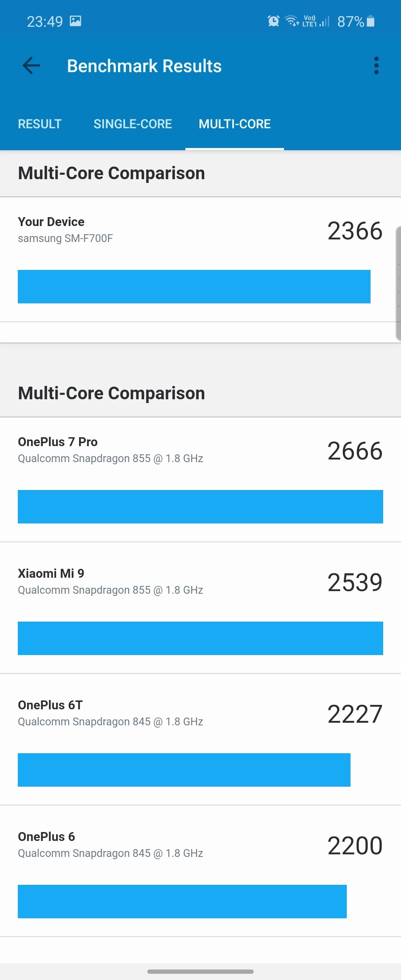
Task: Tap the bottom navigation gesture bar
Action: pos(200,971)
